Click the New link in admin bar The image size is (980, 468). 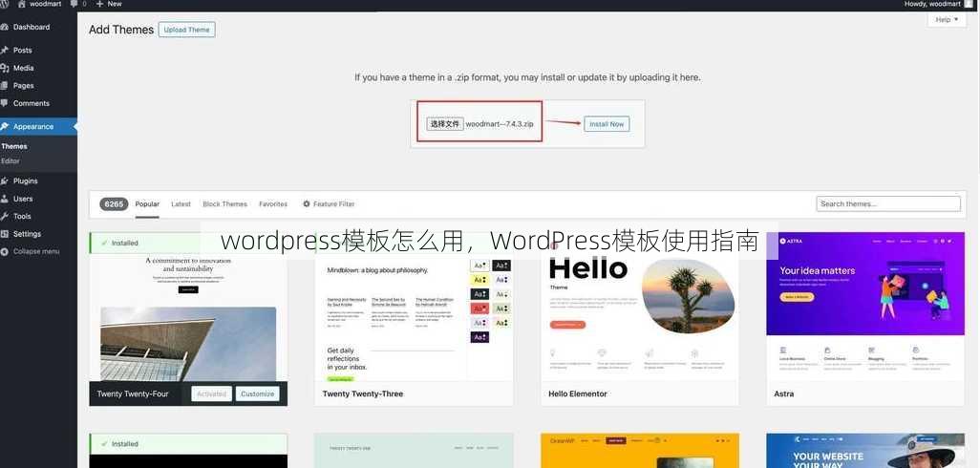pyautogui.click(x=115, y=4)
